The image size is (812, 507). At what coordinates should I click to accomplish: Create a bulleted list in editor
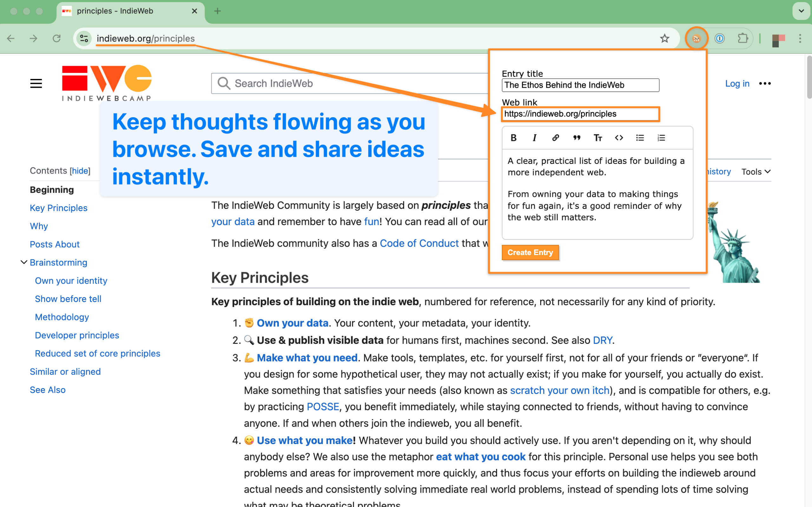(640, 138)
